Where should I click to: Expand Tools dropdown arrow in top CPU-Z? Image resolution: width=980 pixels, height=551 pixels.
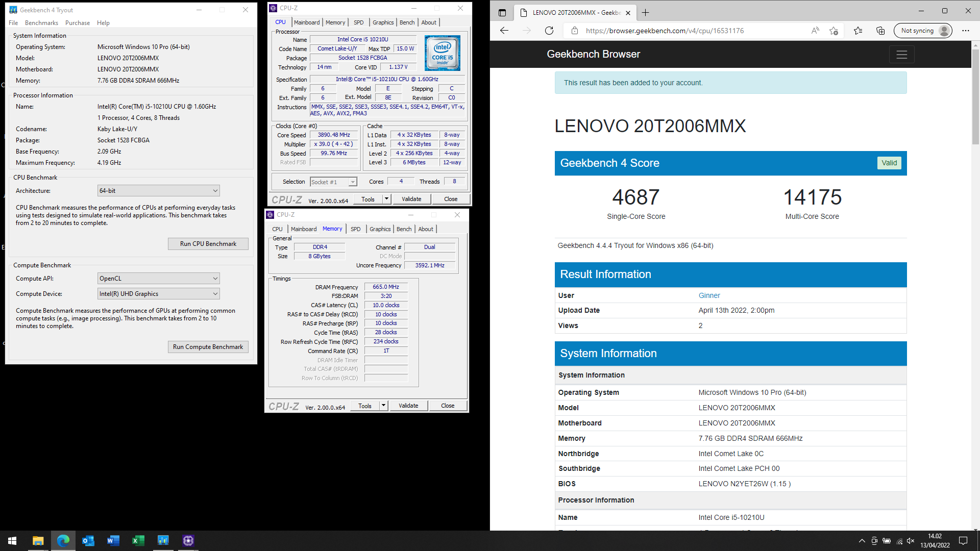coord(386,199)
